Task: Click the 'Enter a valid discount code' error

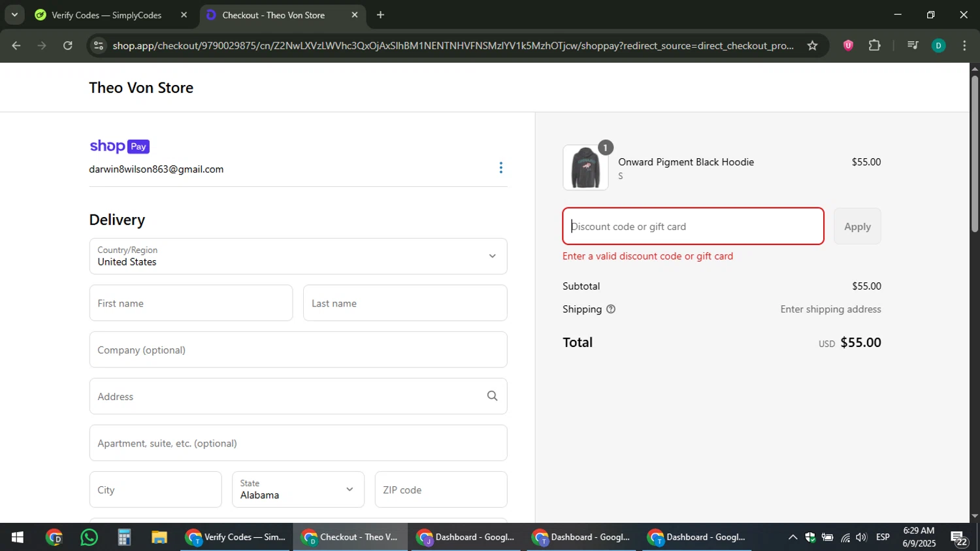Action: tap(647, 256)
